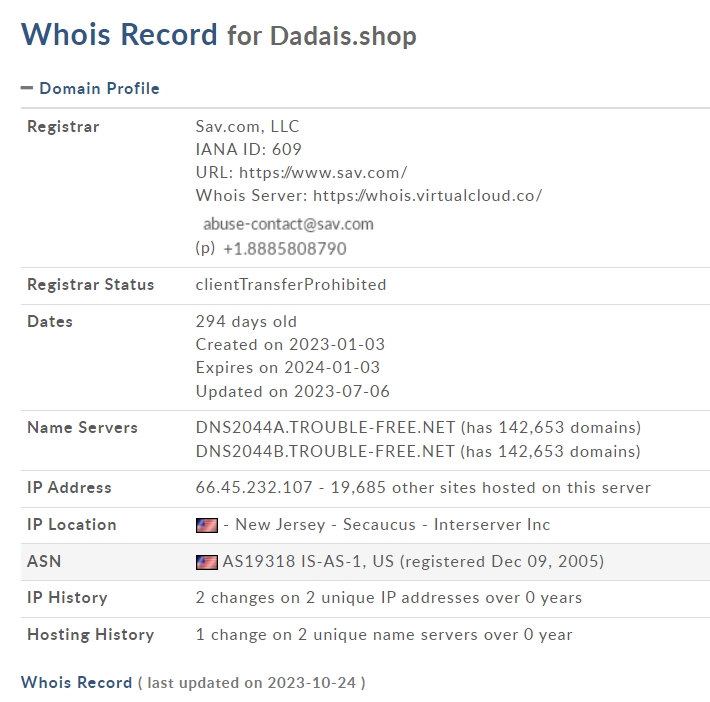The image size is (710, 702).
Task: Click the 'IP Address' row label
Action: click(69, 488)
